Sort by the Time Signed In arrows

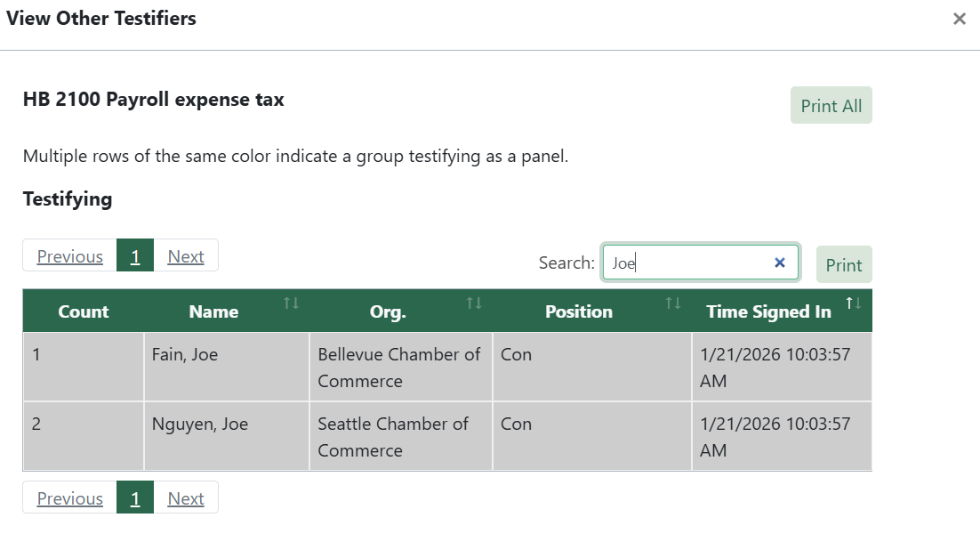pos(854,303)
